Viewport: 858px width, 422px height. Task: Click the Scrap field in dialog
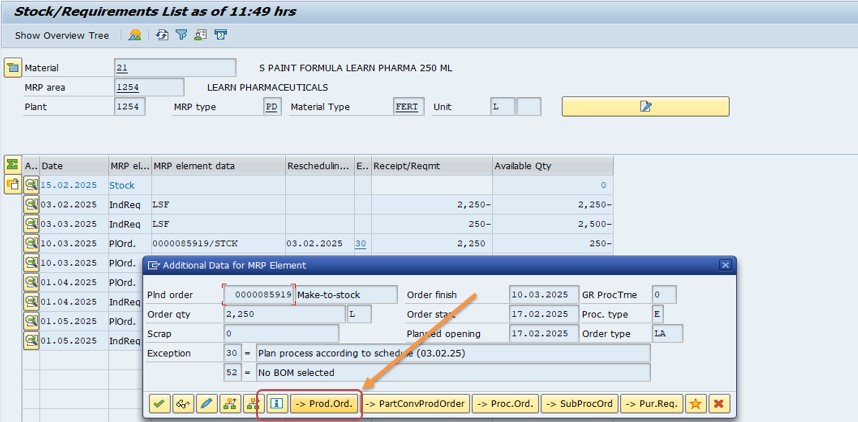pyautogui.click(x=281, y=333)
